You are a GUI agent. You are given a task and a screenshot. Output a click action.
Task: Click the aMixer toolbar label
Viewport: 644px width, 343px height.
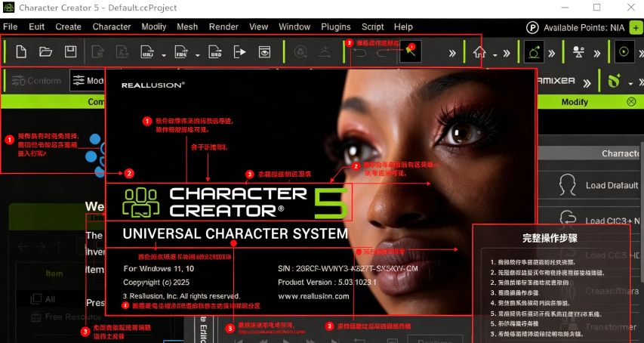pos(556,81)
